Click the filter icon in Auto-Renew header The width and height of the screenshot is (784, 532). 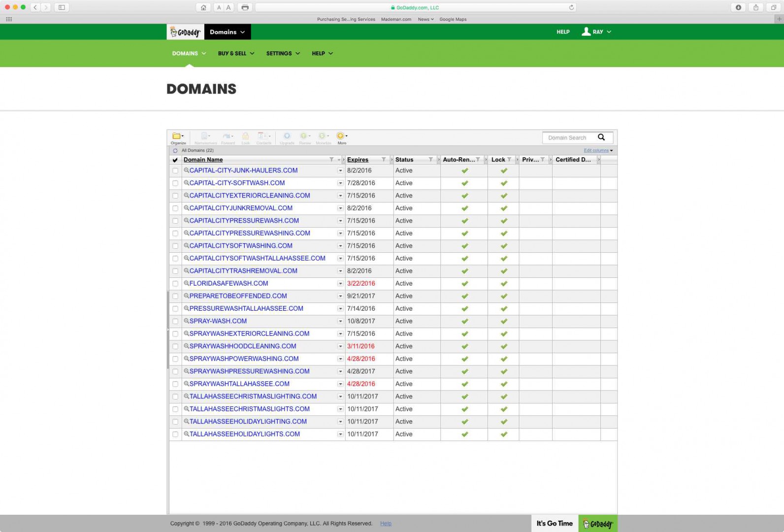(478, 160)
